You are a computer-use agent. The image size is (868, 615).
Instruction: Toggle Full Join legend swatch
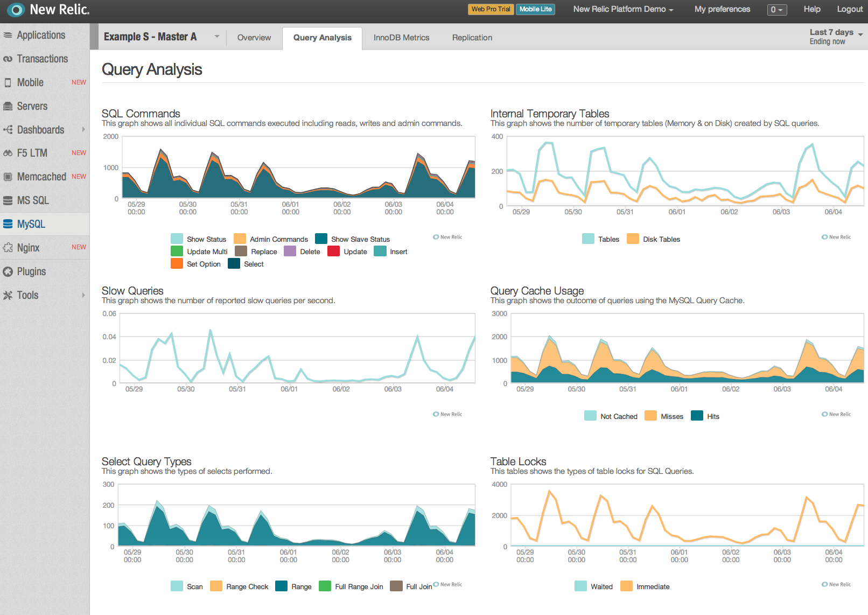pos(396,586)
